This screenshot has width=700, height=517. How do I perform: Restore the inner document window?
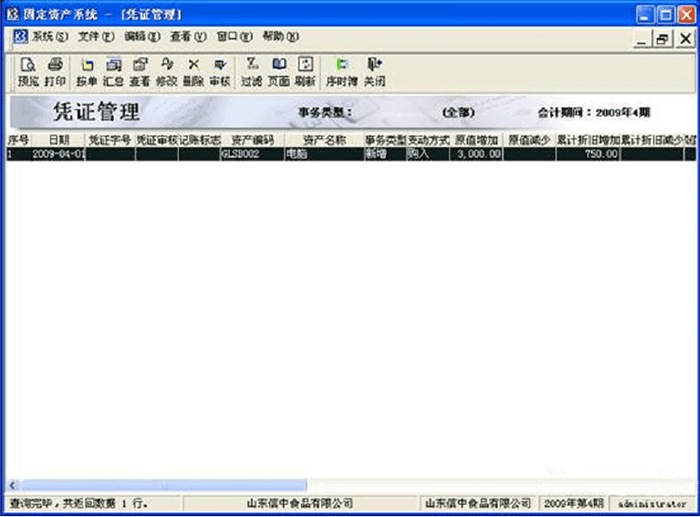point(663,39)
